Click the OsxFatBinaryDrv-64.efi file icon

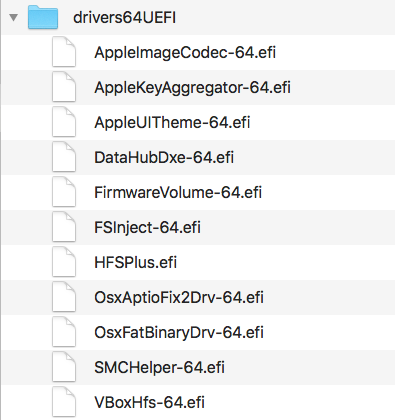64,332
